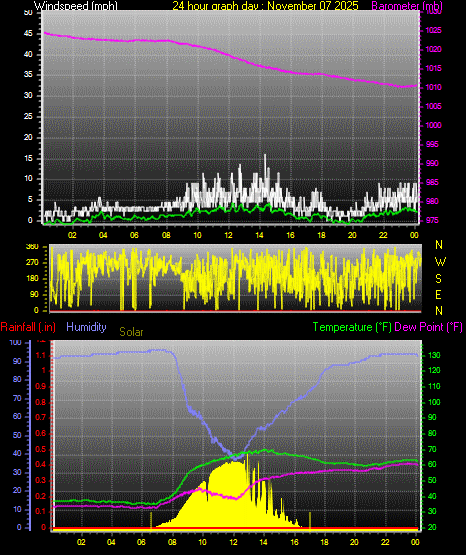
Task: Click the "Windspeed (mph)" axis title
Action: 76,6
